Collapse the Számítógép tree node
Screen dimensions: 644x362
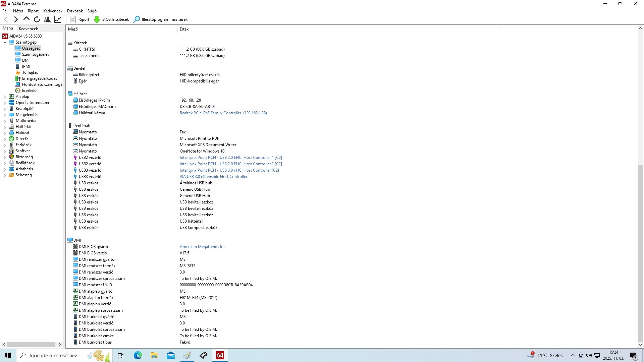pos(5,42)
